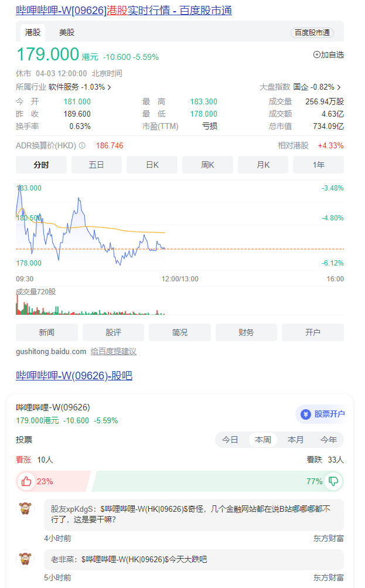Viewport: 365px width, 588px height.
Task: Open the 哔哩哔哩-W(09626)-股吧 link
Action: (x=74, y=375)
